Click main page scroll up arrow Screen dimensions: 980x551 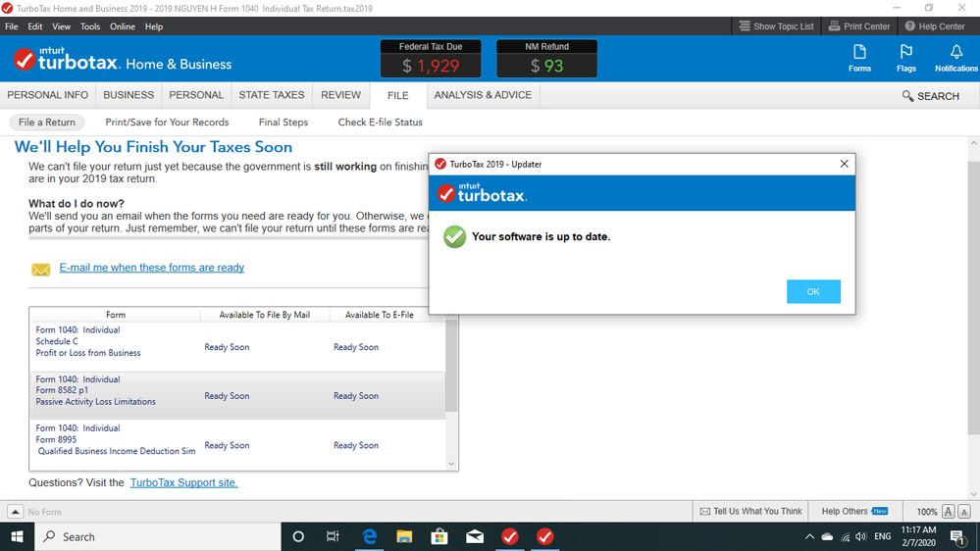click(973, 143)
